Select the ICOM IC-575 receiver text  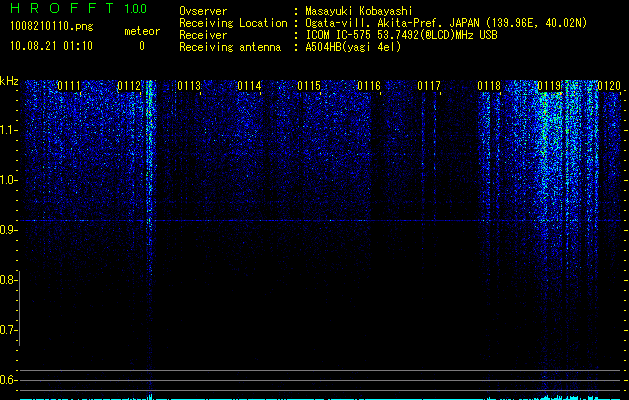401,35
